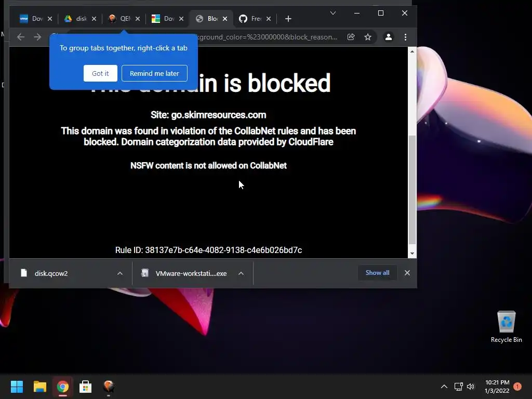Open the Windows Start menu
The width and height of the screenshot is (532, 399).
(x=17, y=387)
